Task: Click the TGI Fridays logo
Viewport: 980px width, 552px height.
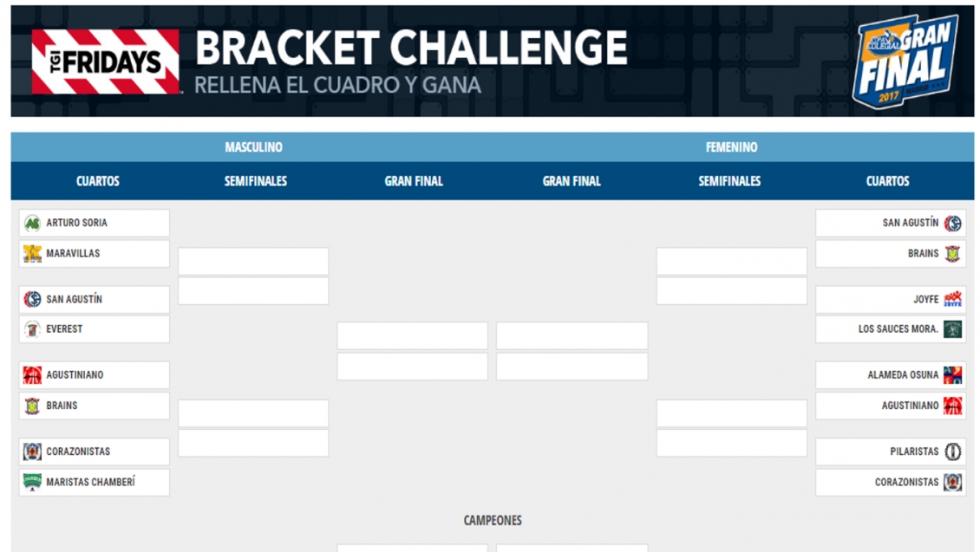Action: [106, 62]
